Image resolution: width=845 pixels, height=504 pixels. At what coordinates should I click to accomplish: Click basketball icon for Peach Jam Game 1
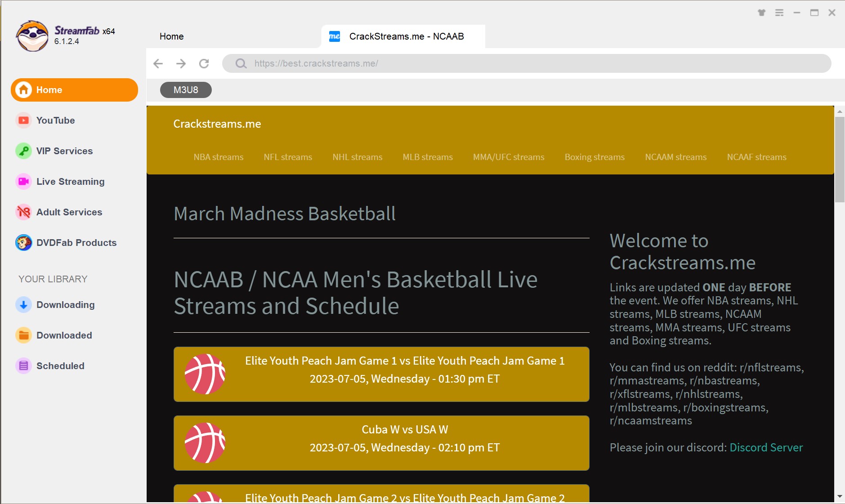click(x=205, y=374)
